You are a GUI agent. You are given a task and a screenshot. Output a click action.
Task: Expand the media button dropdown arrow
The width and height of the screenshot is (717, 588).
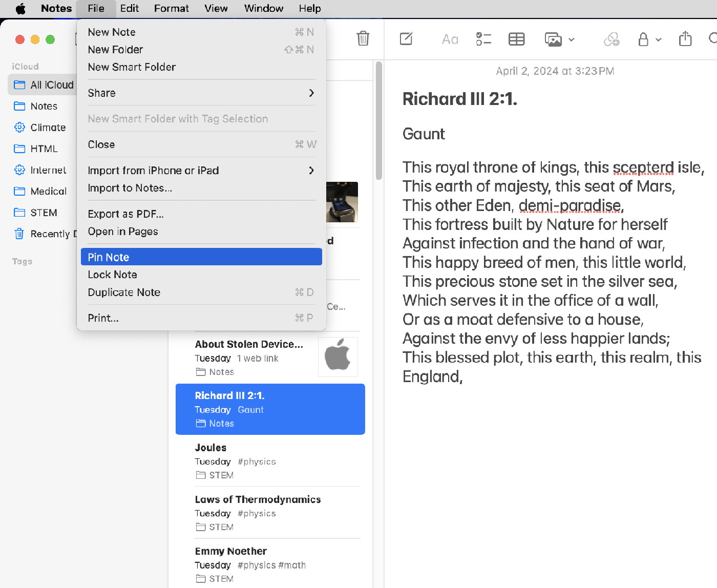click(572, 39)
